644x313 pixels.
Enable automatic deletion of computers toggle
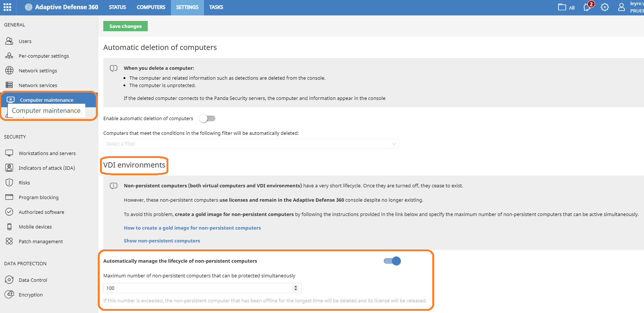pos(207,118)
